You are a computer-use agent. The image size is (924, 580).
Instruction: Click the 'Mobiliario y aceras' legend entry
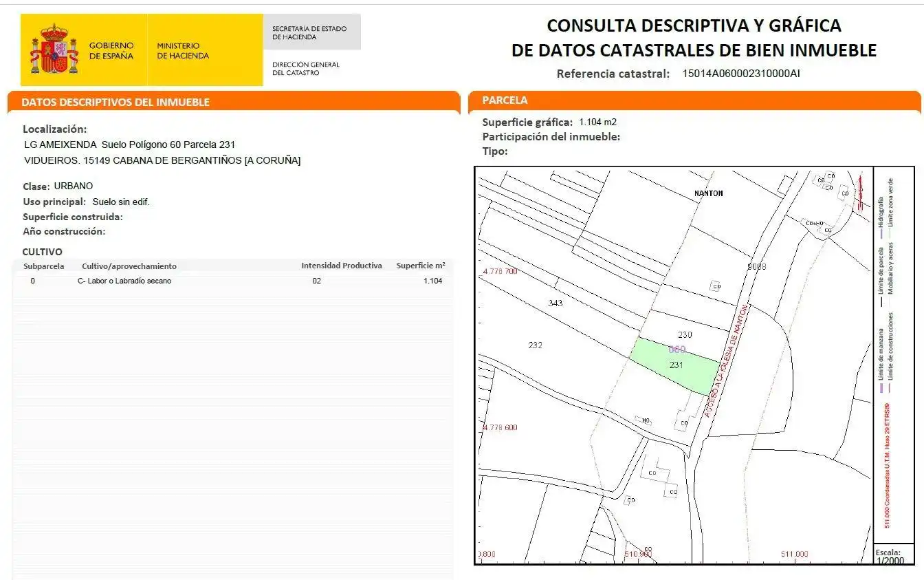click(890, 268)
